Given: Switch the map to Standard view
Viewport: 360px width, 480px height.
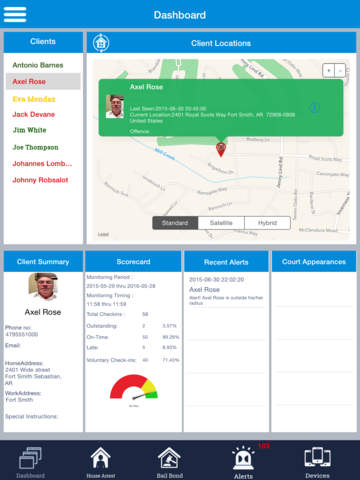Looking at the screenshot, I should pos(175,223).
